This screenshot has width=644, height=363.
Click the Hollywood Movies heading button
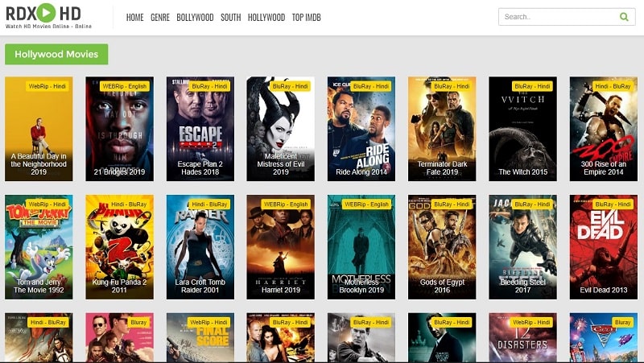56,54
